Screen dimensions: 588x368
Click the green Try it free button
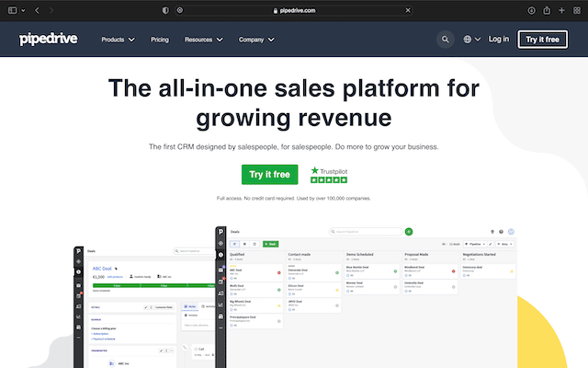pos(269,175)
